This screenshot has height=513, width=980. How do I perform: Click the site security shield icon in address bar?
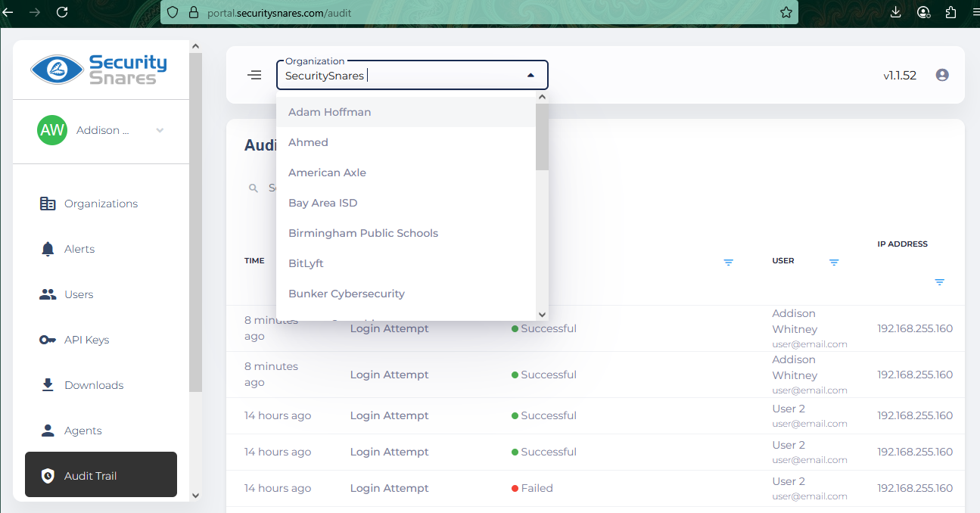[173, 12]
